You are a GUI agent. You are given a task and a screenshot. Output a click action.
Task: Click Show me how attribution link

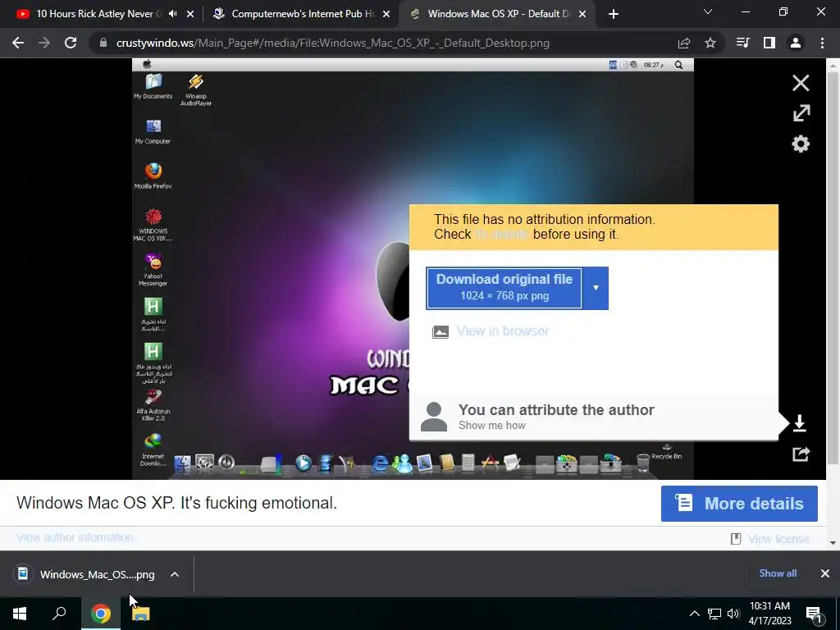click(492, 426)
